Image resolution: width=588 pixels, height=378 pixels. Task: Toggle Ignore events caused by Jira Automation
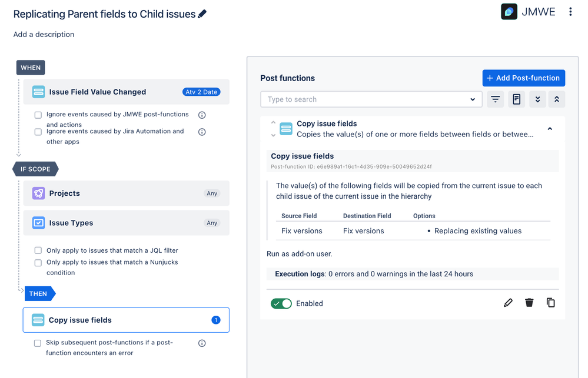point(38,132)
